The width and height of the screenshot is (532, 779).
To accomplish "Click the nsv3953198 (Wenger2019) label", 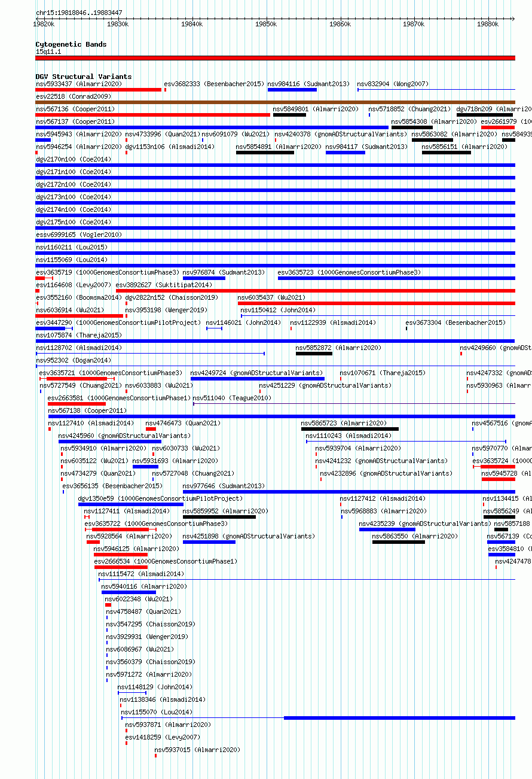I will (x=166, y=310).
